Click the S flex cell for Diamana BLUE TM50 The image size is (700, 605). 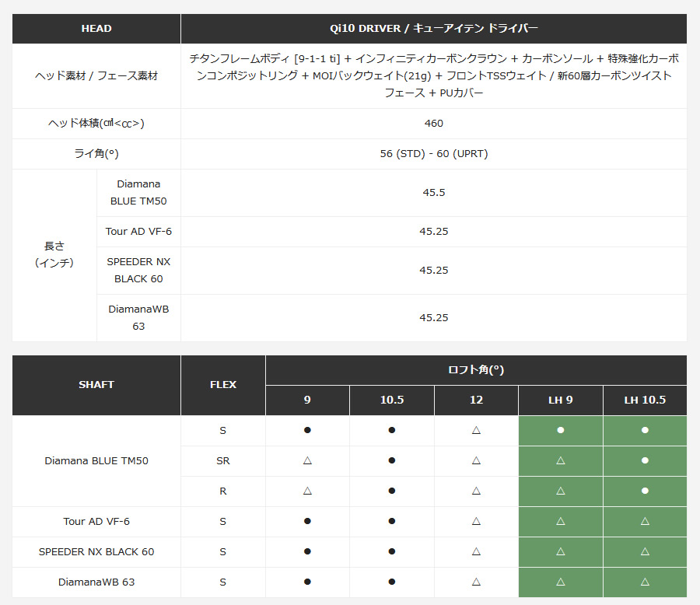coord(222,430)
